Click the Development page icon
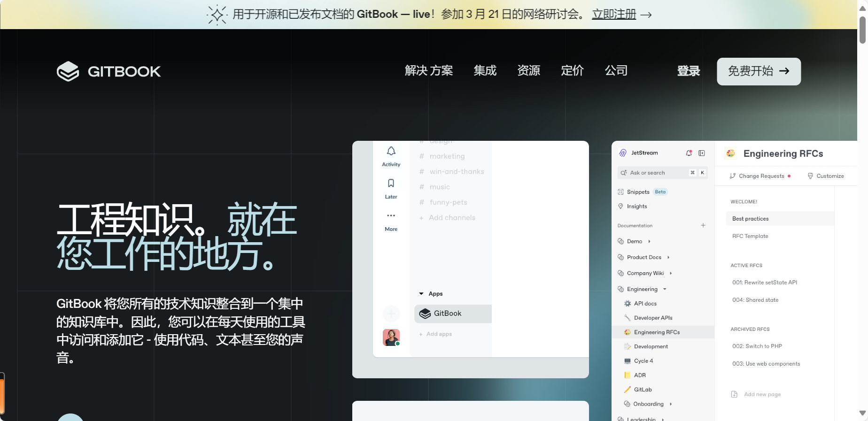The image size is (868, 421). 628,346
